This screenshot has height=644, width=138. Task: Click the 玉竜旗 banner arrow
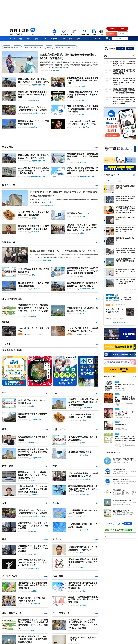[x=135, y=149]
